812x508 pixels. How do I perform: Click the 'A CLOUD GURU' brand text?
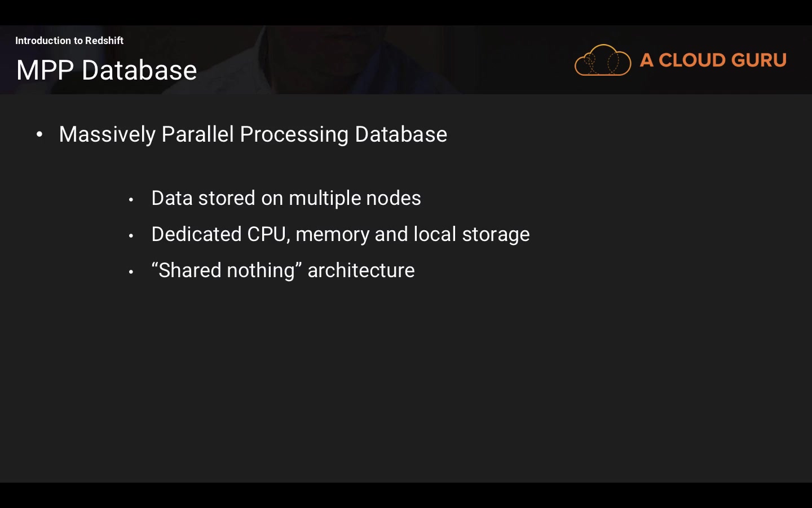click(x=713, y=60)
